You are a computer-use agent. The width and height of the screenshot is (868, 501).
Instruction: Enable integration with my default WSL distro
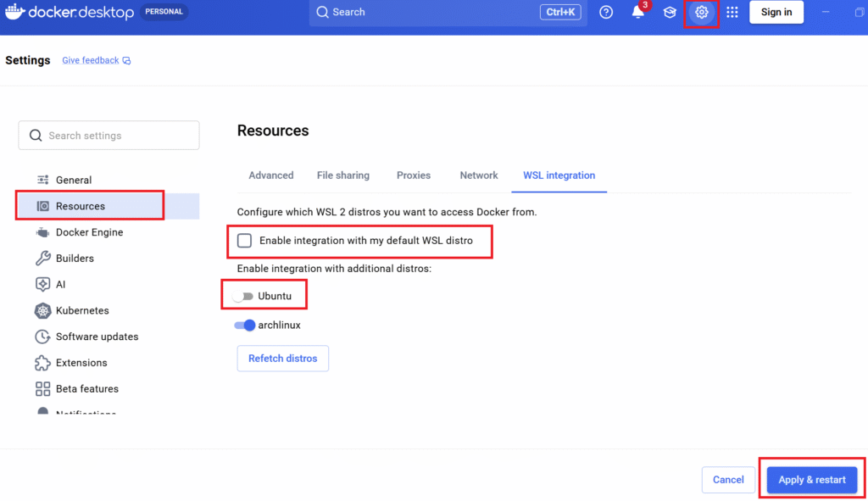[244, 240]
